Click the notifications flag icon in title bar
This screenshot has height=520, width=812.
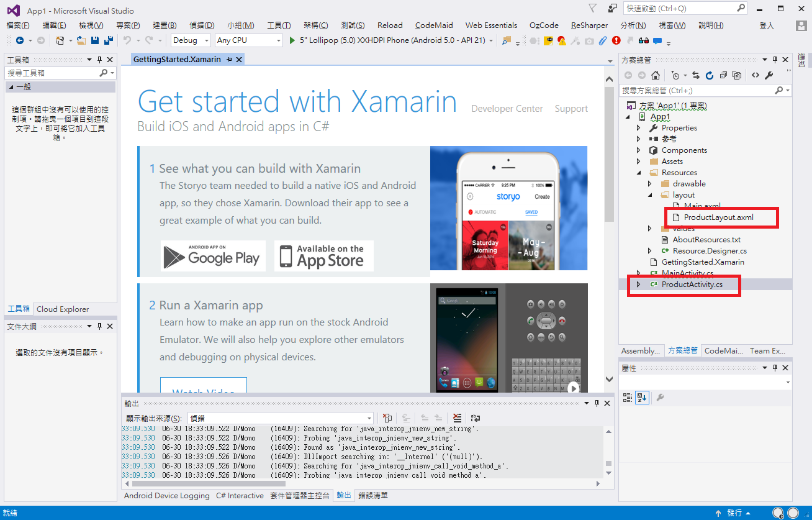click(x=592, y=8)
